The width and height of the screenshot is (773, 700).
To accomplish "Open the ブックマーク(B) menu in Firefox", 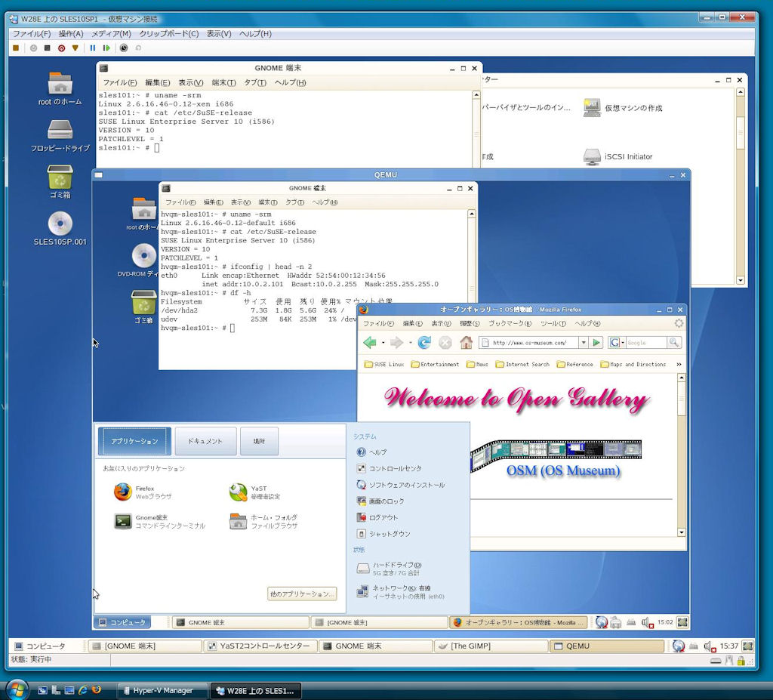I will point(510,324).
